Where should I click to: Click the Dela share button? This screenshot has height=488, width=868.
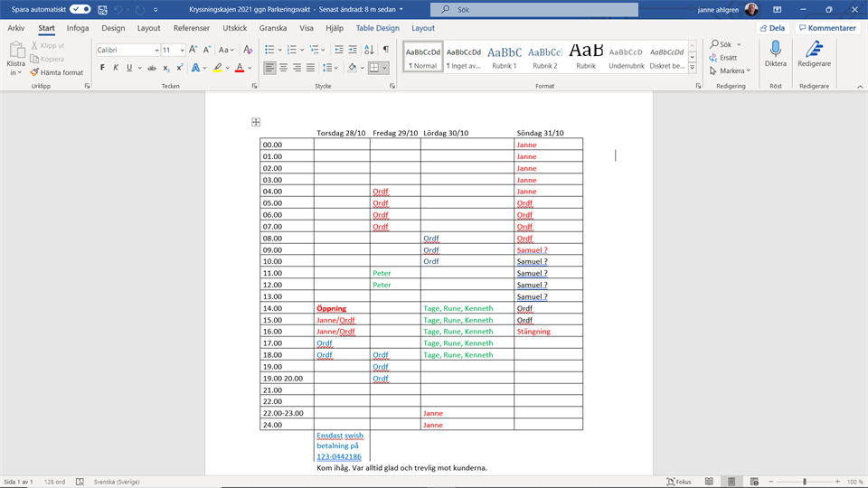pos(770,28)
